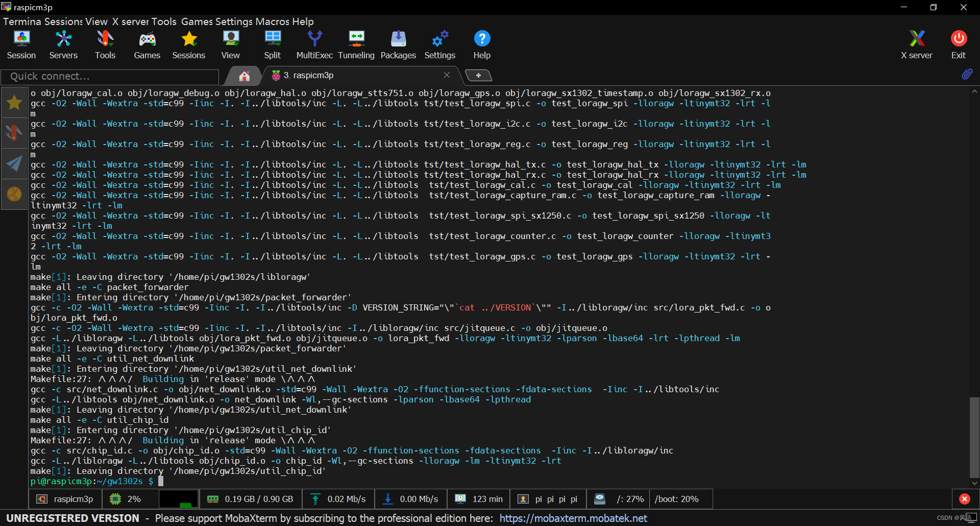Open the Servers toolbar icon

pos(63,45)
